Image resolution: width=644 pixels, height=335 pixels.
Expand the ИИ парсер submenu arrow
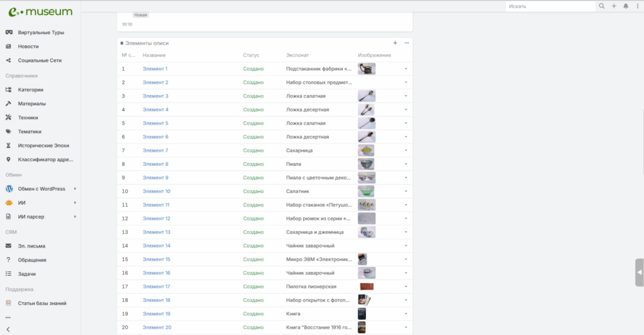click(x=75, y=217)
